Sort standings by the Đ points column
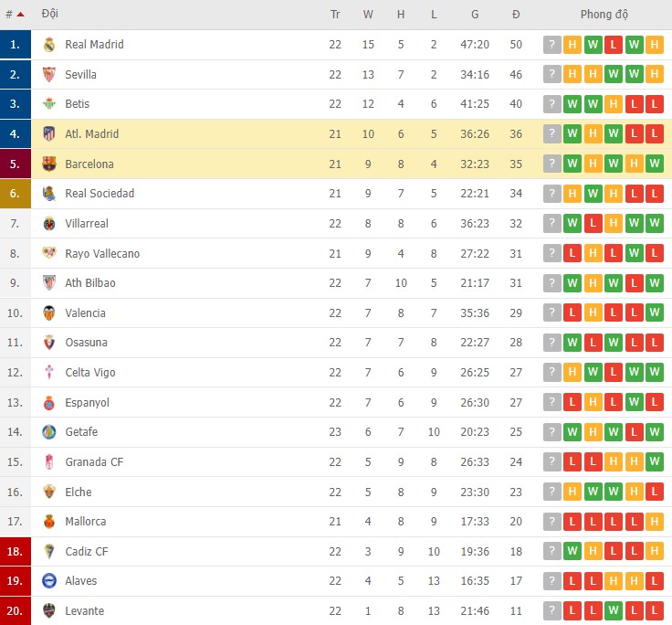 pos(516,15)
